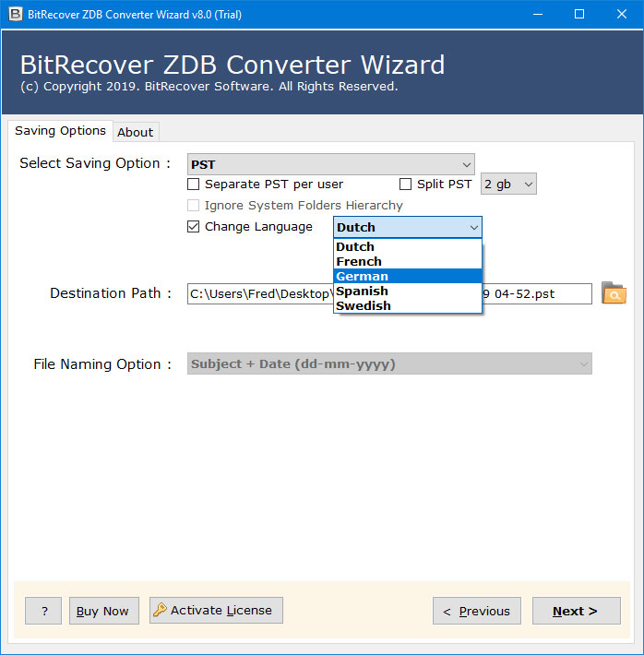Viewport: 644px width, 655px height.
Task: Open the Select Saving Option PST dropdown
Action: click(330, 164)
